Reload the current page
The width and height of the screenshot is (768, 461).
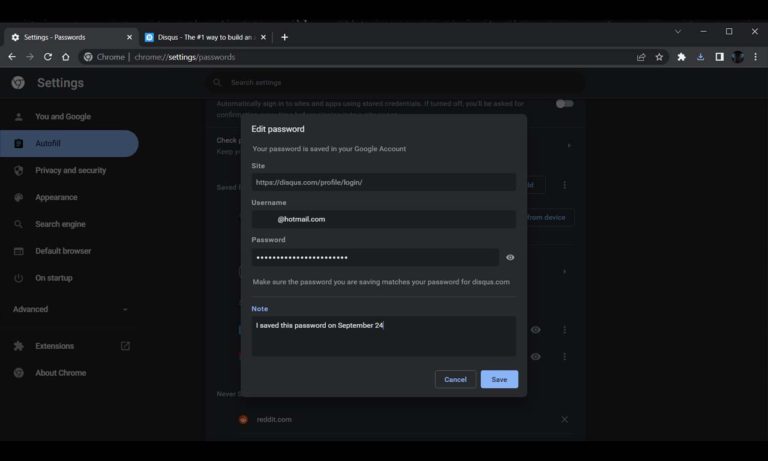click(x=48, y=57)
